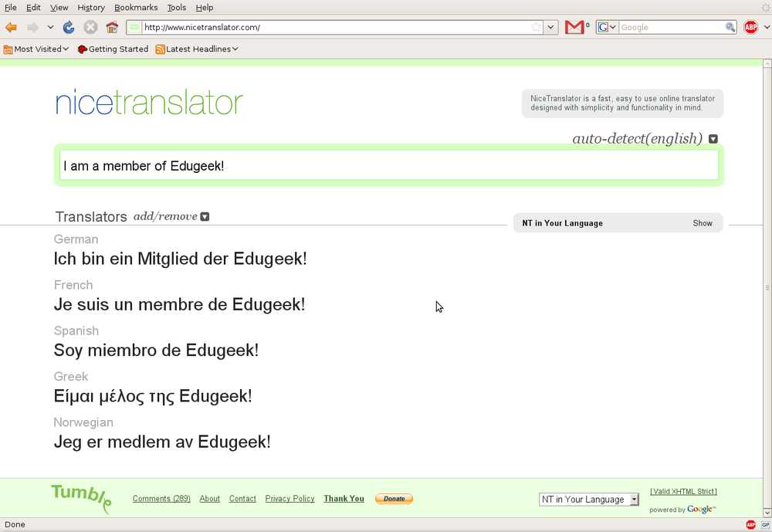Click the scrollbar down arrow
Screen dimensions: 772x532
click(x=767, y=513)
